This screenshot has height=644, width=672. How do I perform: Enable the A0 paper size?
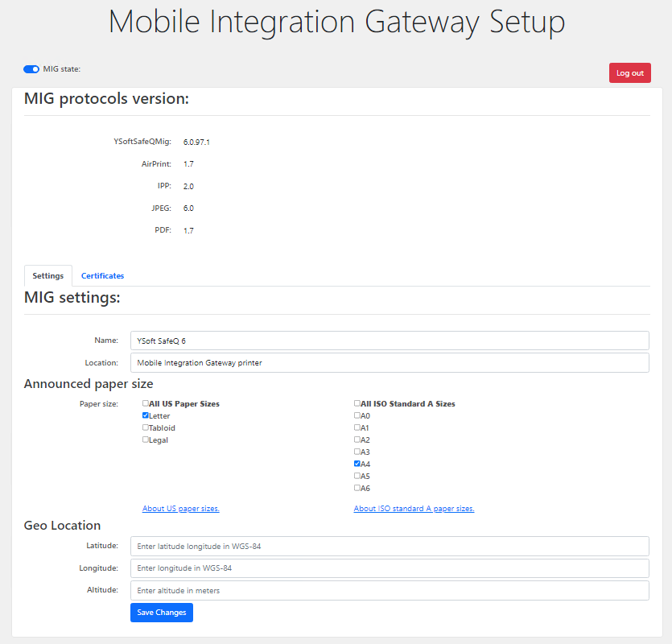(357, 415)
